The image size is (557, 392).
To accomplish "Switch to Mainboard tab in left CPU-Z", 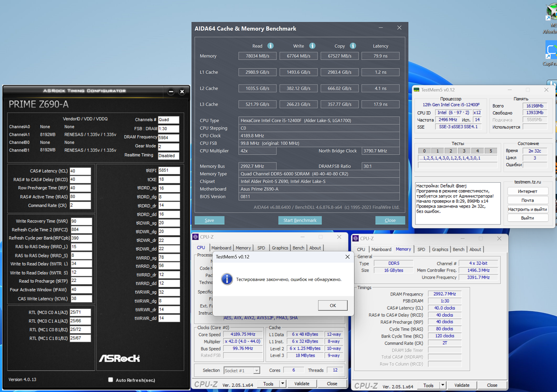I will click(x=221, y=248).
